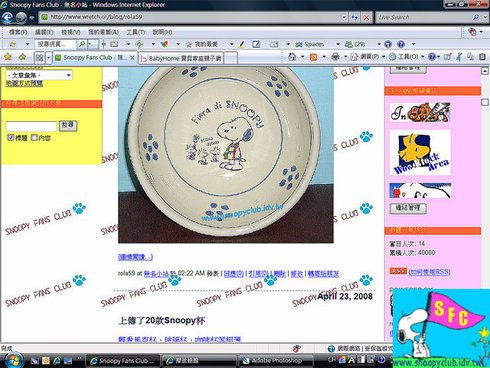Viewport: 490px width, 368px height.
Task: Click the Home icon in command bar
Action: click(x=292, y=57)
